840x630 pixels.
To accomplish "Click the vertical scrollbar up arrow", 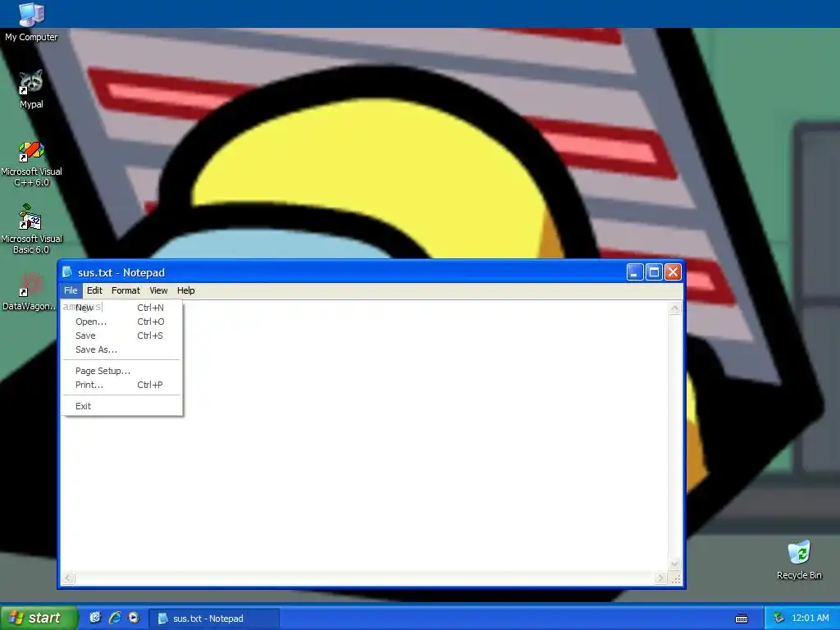I will point(675,308).
